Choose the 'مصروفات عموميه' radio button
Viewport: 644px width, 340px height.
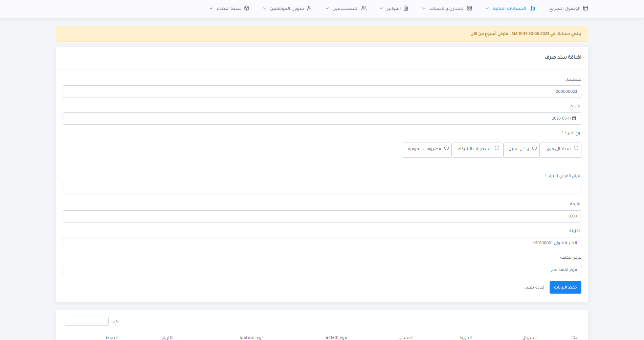(x=446, y=148)
